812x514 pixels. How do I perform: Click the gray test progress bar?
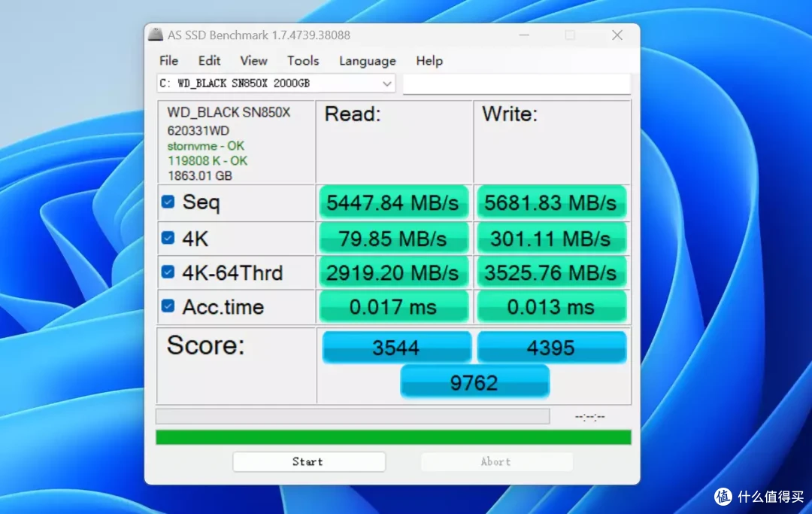tap(353, 416)
